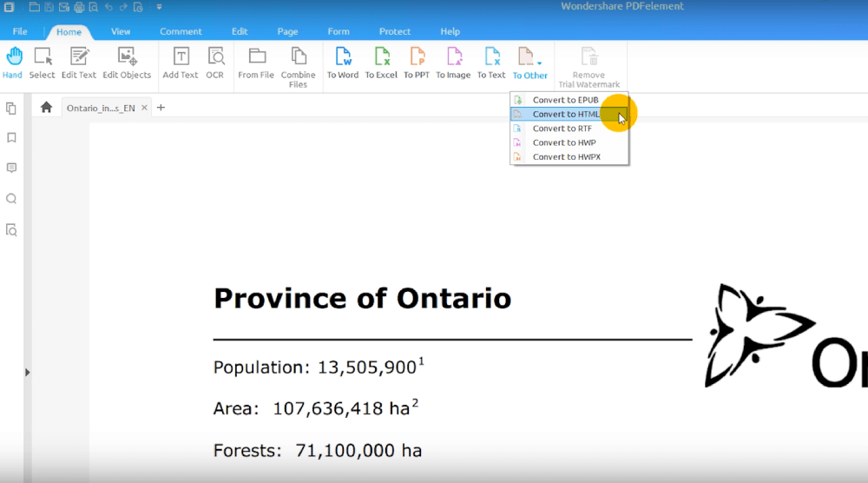Close the Ontario_in...s_EN document tab

144,108
